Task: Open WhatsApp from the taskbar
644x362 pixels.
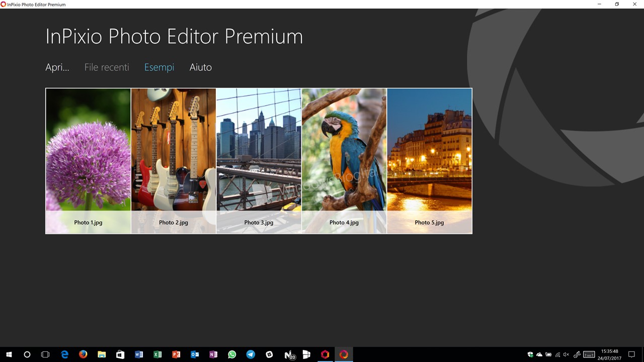Action: [232, 354]
